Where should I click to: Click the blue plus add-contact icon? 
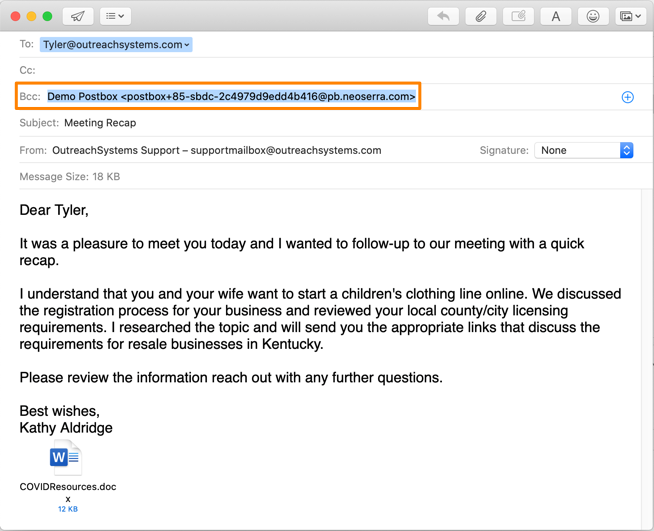coord(628,97)
